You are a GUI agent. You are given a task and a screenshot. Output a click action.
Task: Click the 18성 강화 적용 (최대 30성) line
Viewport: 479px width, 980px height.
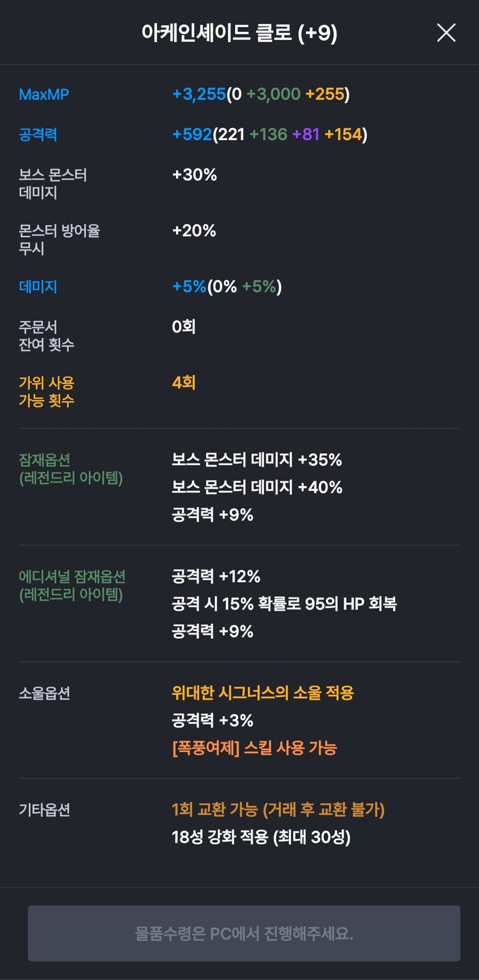261,837
